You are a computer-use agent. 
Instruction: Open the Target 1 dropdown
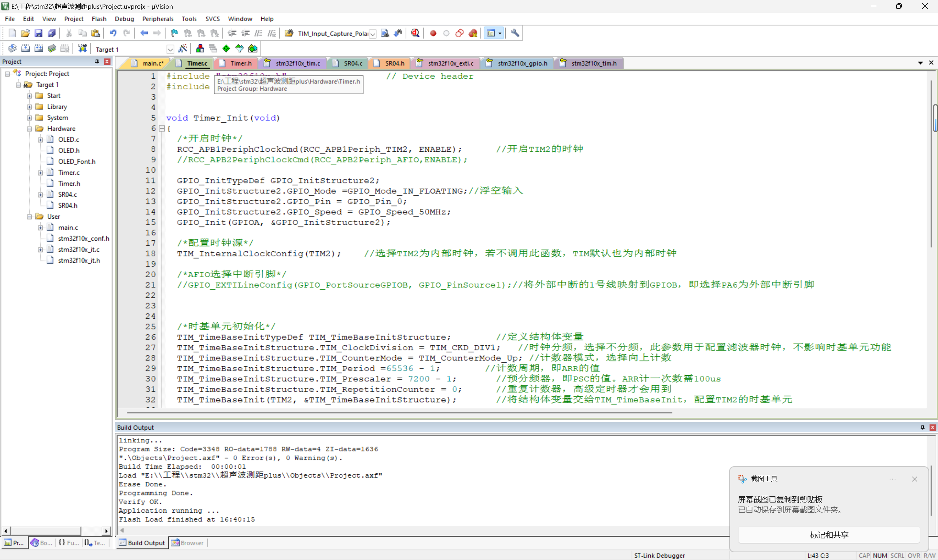point(170,49)
